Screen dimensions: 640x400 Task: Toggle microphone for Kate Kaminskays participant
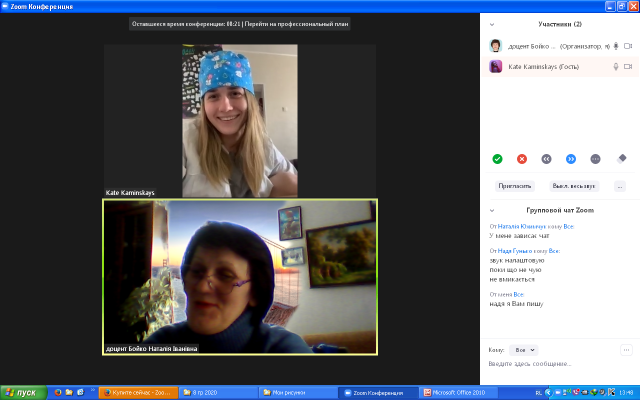(x=616, y=67)
